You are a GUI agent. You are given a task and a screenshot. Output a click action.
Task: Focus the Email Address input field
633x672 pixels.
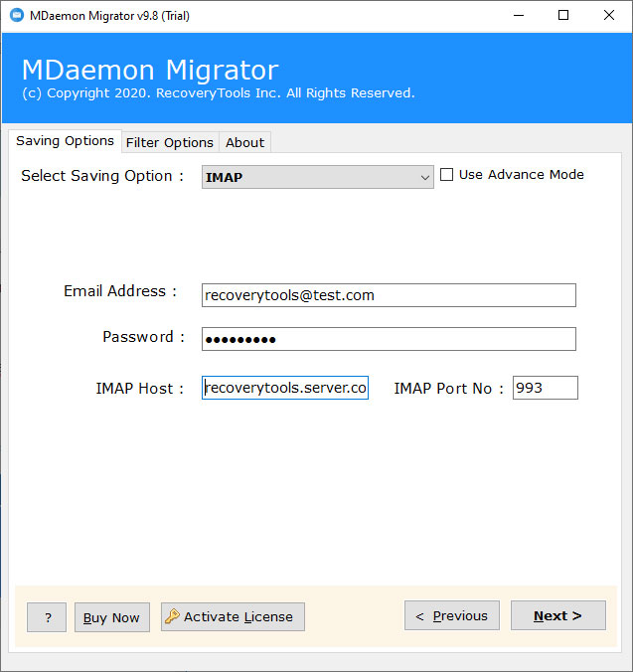coord(389,295)
